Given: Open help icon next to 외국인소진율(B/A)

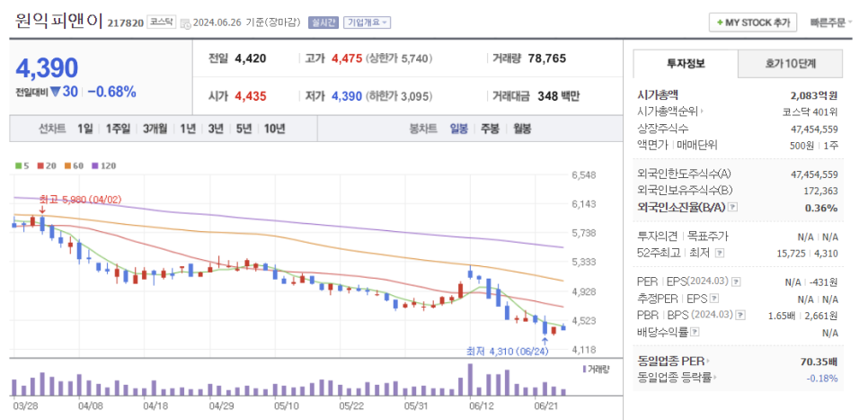Looking at the screenshot, I should (x=733, y=207).
